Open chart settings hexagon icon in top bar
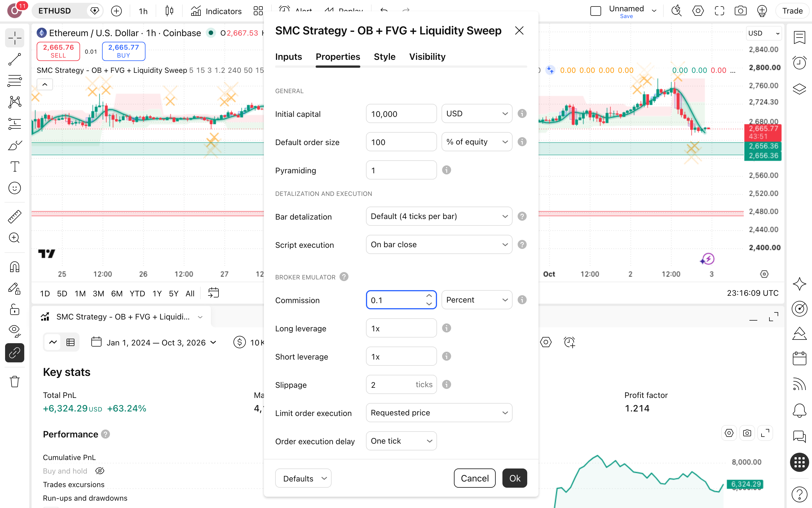The image size is (812, 508). 698,11
